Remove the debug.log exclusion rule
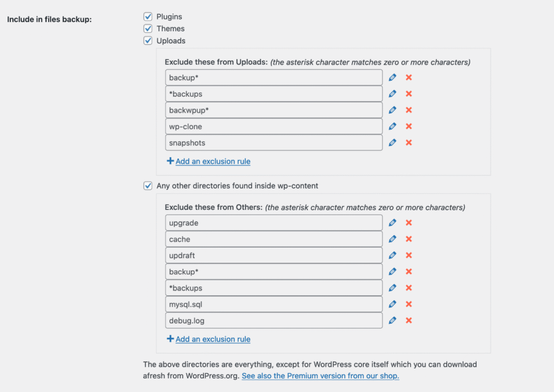The width and height of the screenshot is (554, 392). (409, 321)
